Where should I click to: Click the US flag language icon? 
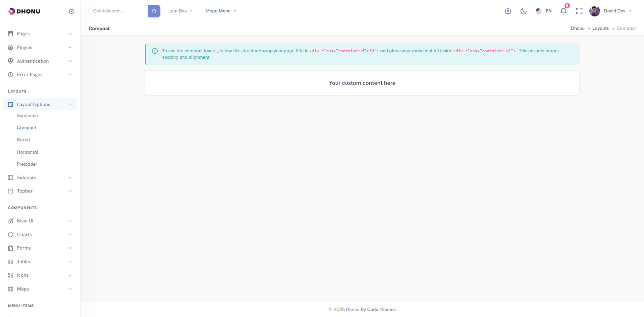click(539, 11)
